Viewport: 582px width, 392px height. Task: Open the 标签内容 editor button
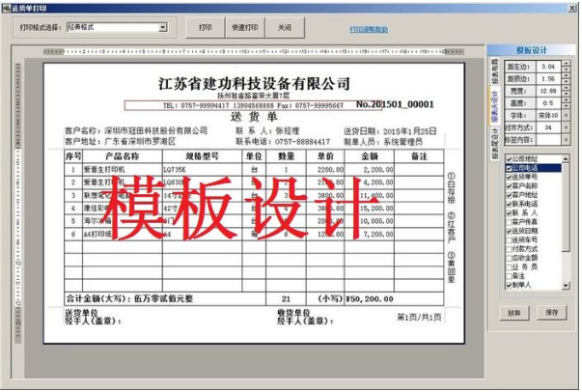click(566, 140)
